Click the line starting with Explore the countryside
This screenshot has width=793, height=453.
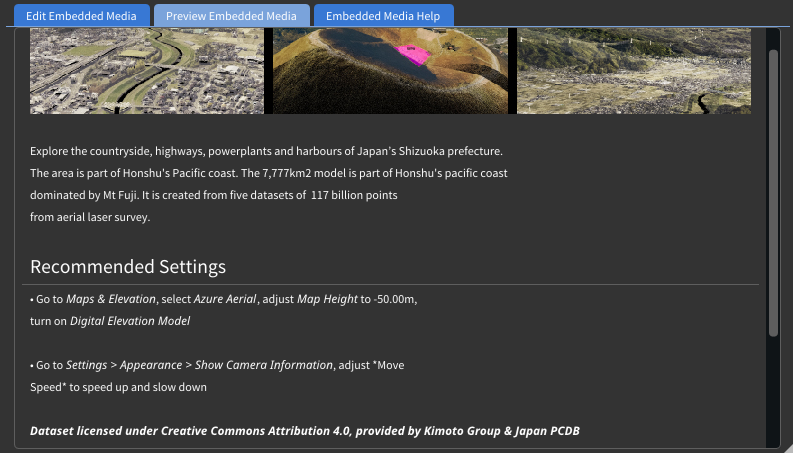[x=266, y=151]
